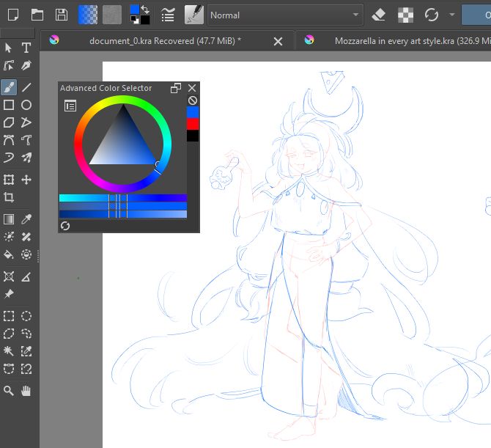Open Advanced Color Selector settings icon

coord(70,106)
